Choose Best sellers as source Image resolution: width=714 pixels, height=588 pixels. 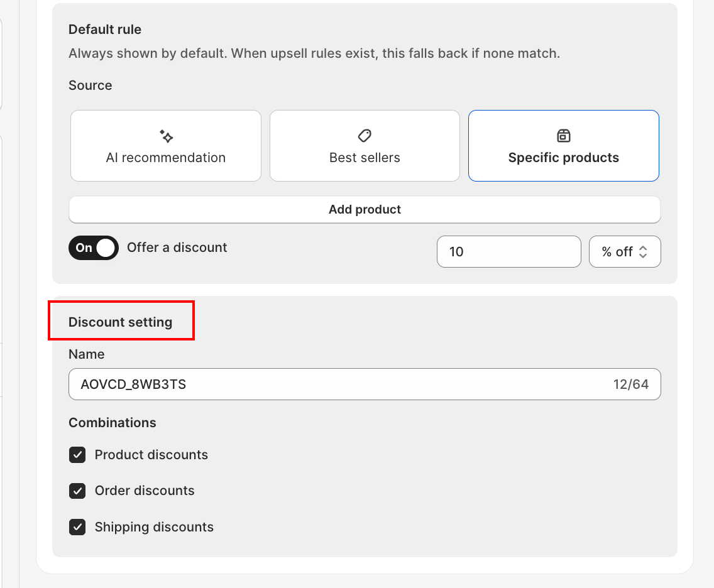click(365, 146)
